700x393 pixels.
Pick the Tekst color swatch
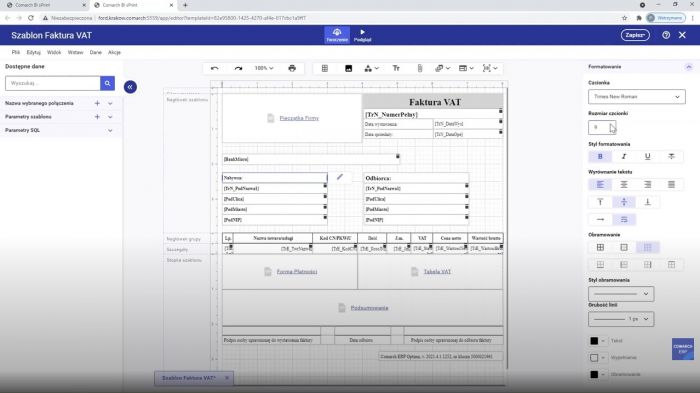coord(594,341)
